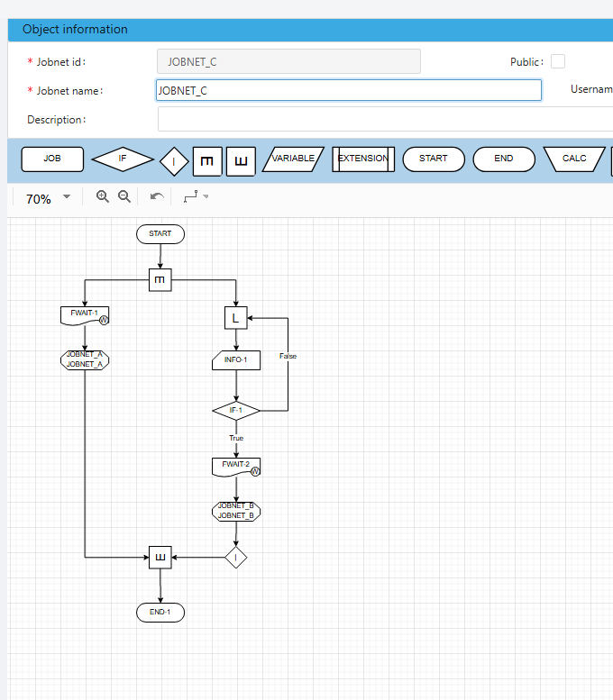Select the FWAIT-1 node on canvas
This screenshot has height=700, width=613.
click(x=84, y=315)
